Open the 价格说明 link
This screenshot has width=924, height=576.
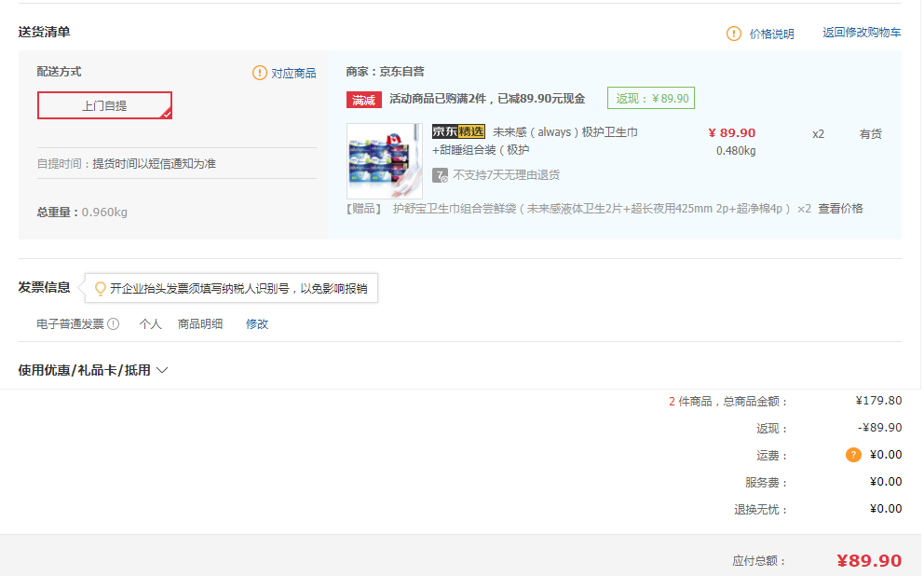(771, 34)
